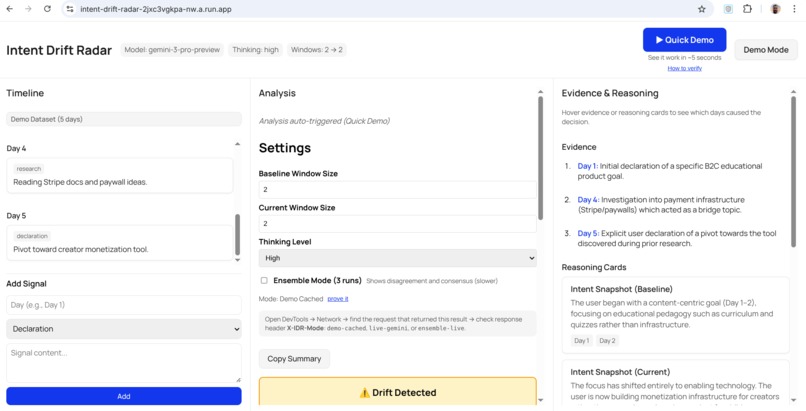Open the browser profile avatar
Viewport: 806px width, 411px height.
coord(775,9)
